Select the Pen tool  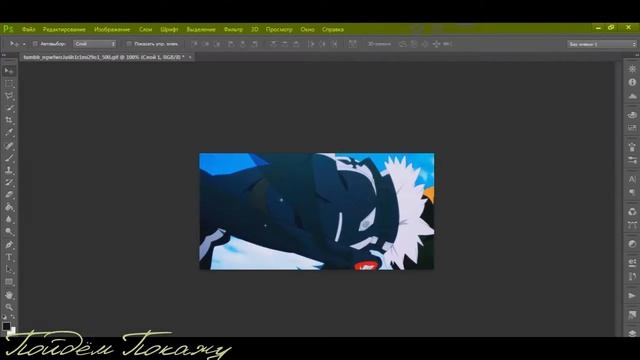[x=9, y=245]
